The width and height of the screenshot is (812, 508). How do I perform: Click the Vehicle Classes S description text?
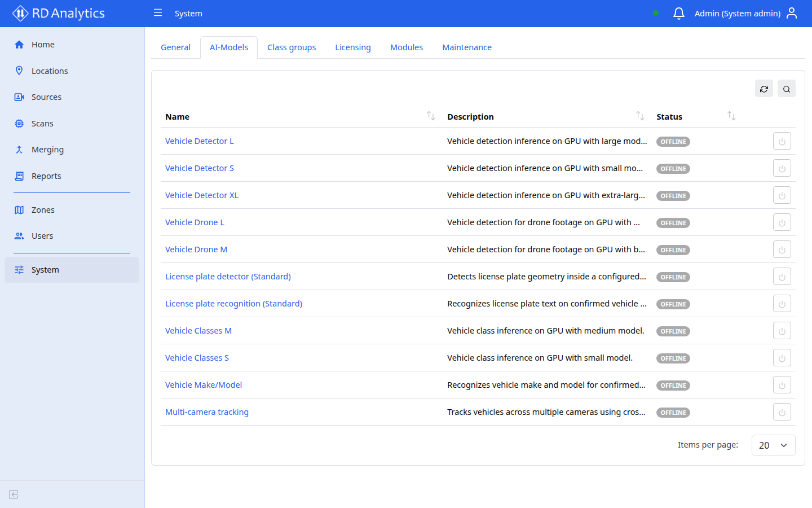click(540, 358)
